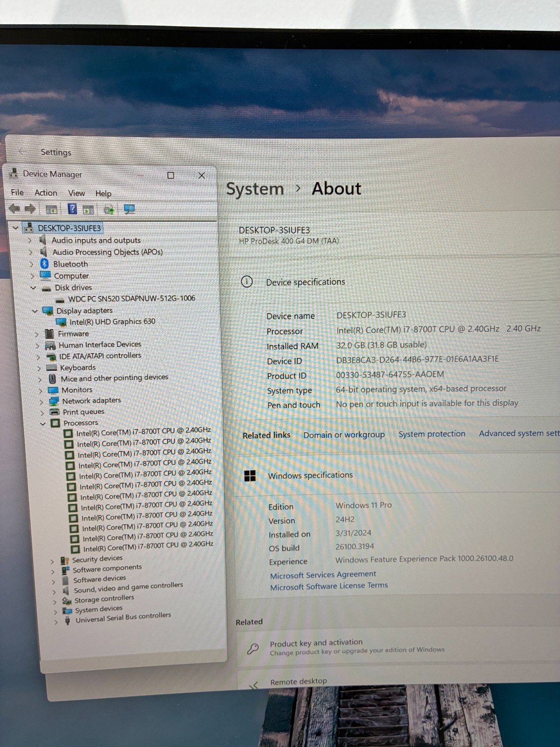This screenshot has width=560, height=747.
Task: Click the Print queues printer icon
Action: click(x=55, y=412)
